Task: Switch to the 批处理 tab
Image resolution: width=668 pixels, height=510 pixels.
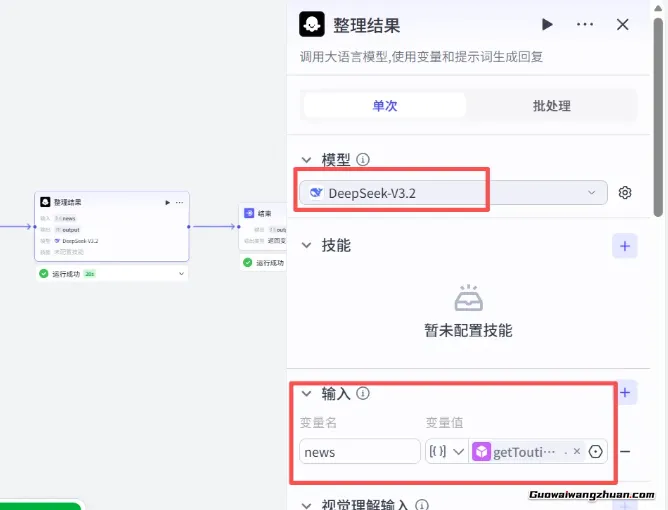Action: click(552, 105)
